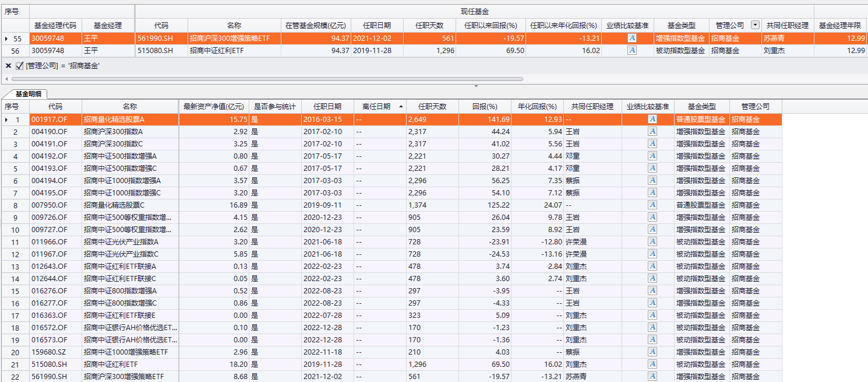Open benchmark icon for 招商沪深300增强策略ETF in top table
This screenshot has height=382, width=868.
(632, 38)
